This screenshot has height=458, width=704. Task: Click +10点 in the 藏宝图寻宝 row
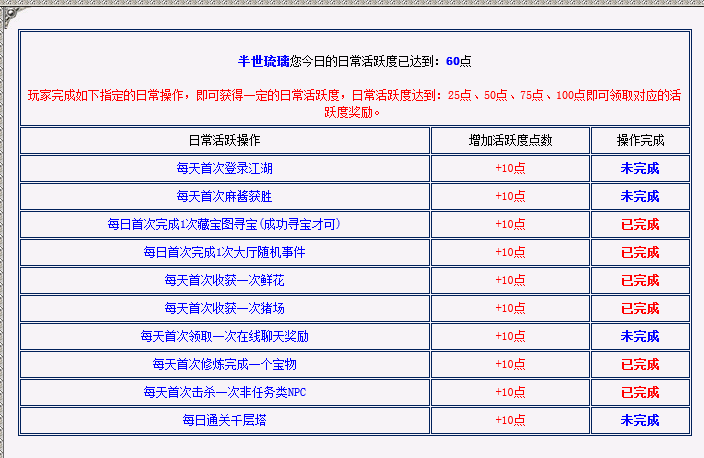510,224
